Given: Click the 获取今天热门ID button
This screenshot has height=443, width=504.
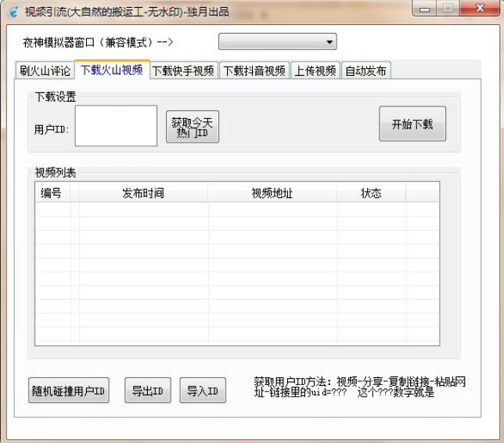Looking at the screenshot, I should pyautogui.click(x=193, y=127).
